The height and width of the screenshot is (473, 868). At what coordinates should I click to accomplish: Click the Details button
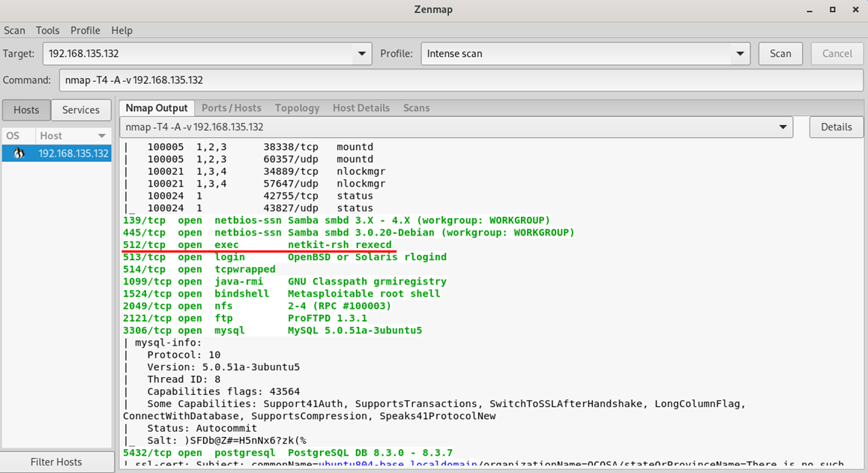837,127
